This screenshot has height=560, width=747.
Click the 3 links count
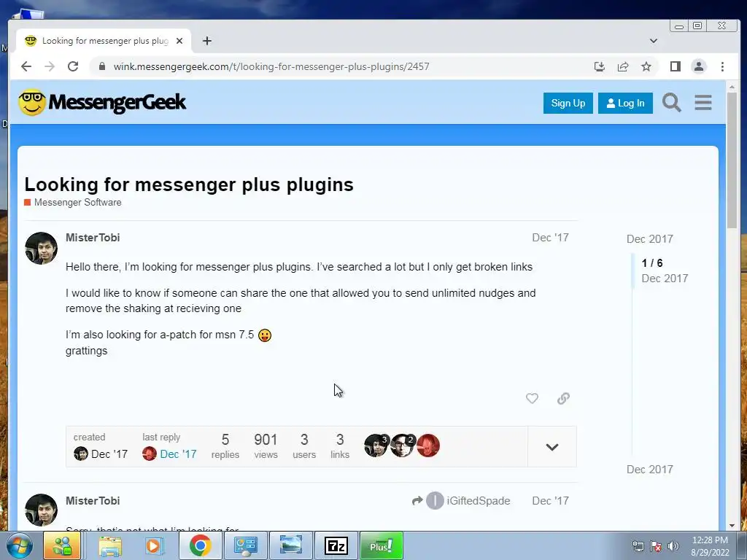[340, 446]
